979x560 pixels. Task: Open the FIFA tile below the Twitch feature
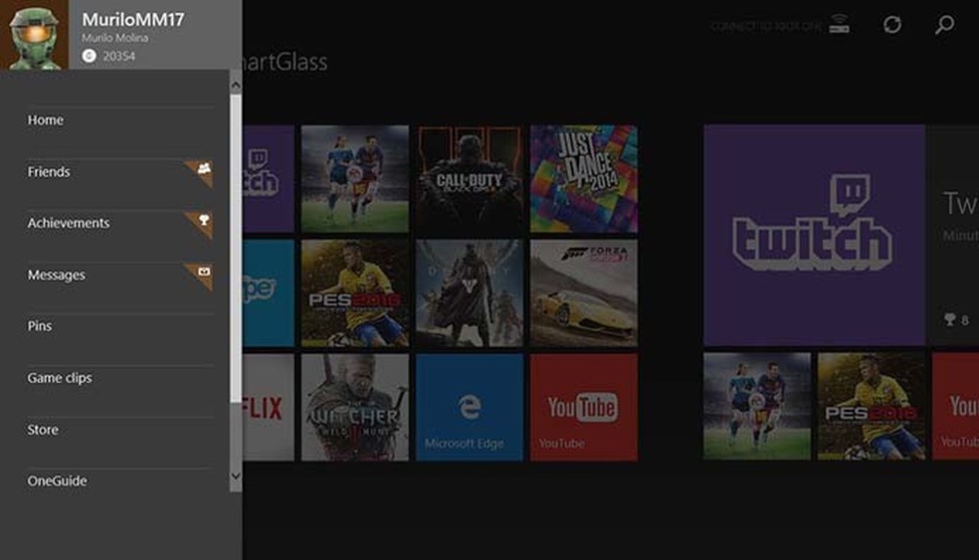click(x=757, y=406)
